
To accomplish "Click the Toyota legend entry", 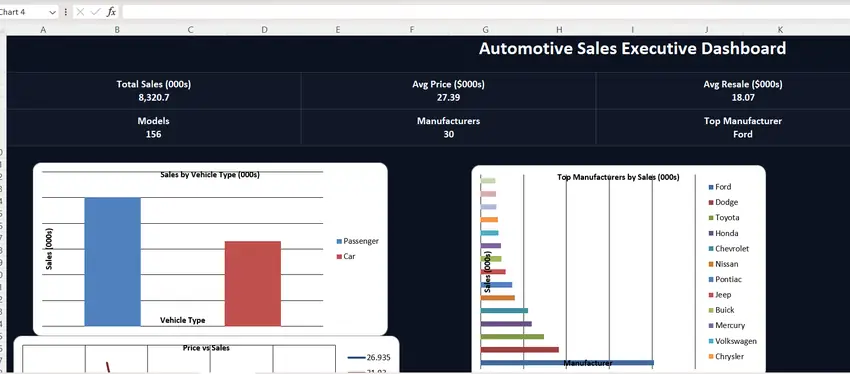I will tap(724, 217).
